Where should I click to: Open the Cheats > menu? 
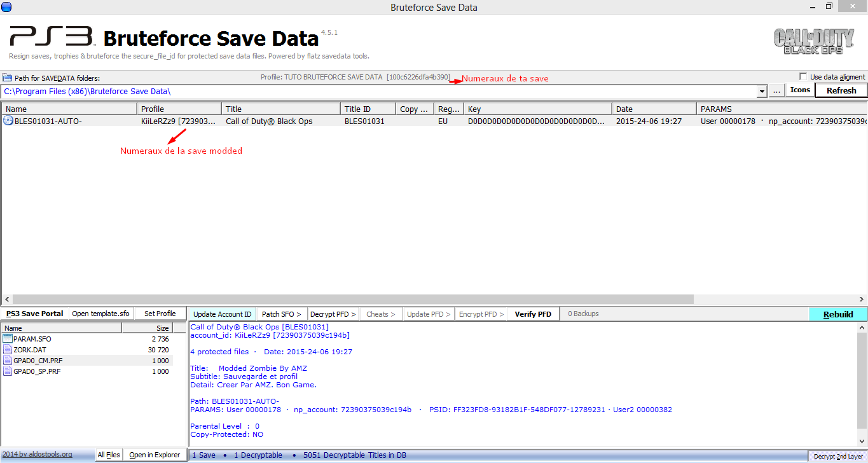(x=381, y=314)
